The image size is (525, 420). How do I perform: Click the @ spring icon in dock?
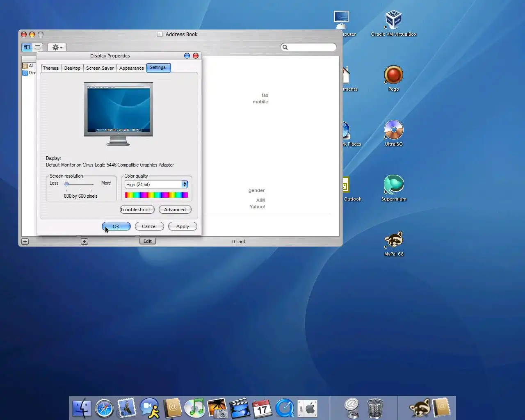click(352, 409)
